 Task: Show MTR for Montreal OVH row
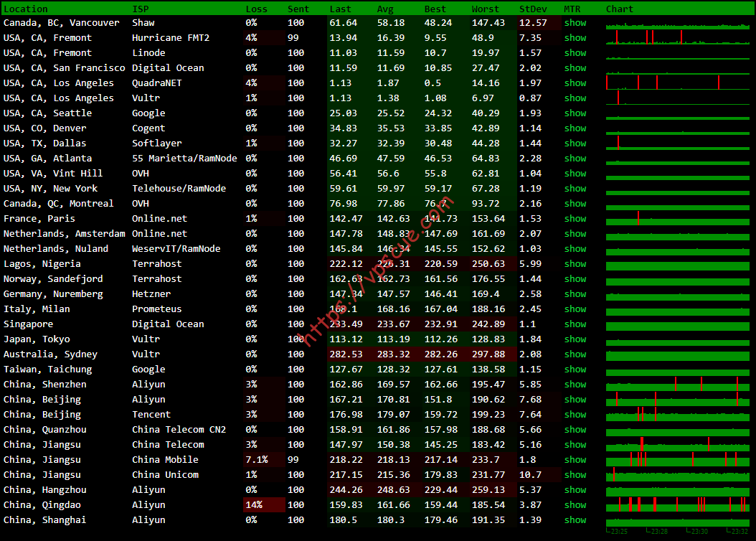click(575, 204)
